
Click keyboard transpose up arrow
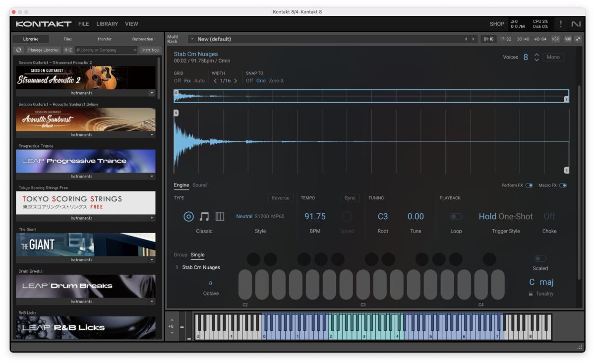(172, 320)
